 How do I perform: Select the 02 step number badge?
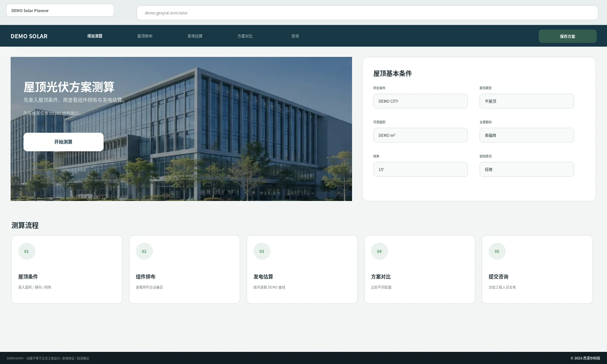click(144, 251)
